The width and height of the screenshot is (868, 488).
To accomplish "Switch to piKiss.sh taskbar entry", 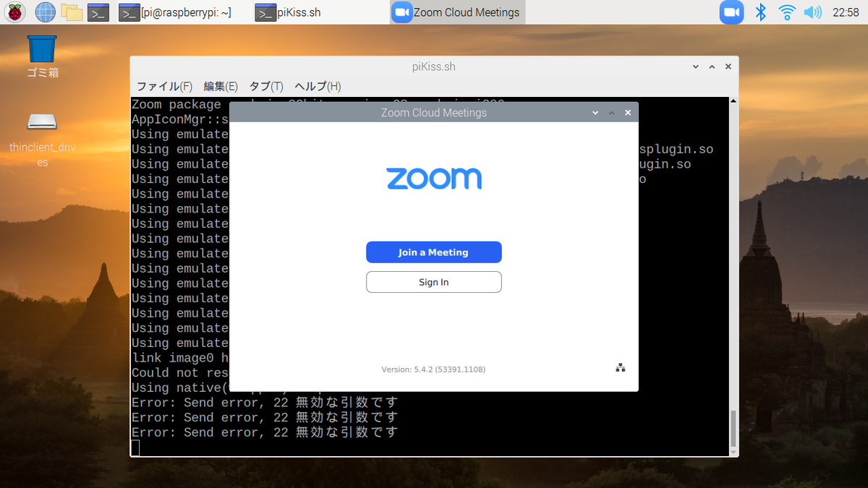I will pyautogui.click(x=288, y=12).
